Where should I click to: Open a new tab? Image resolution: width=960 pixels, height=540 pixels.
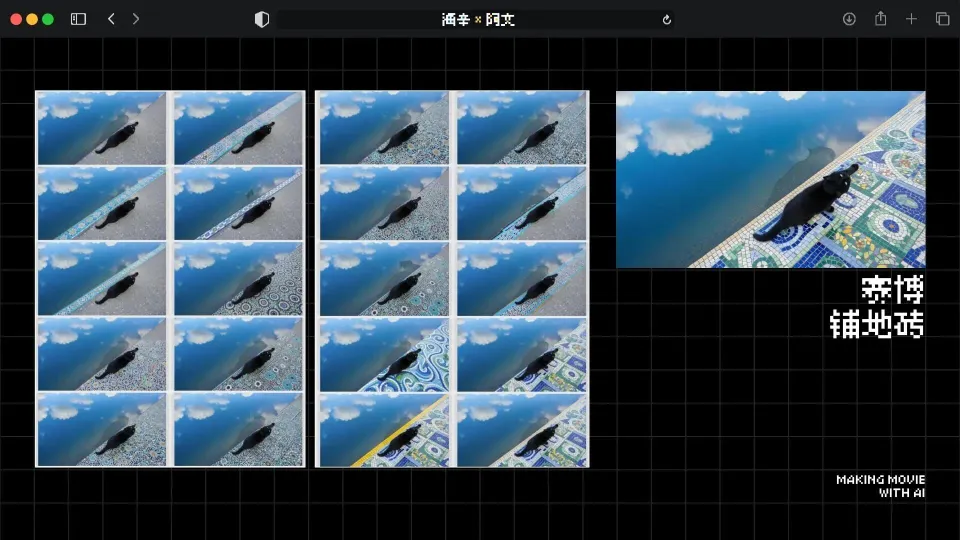coord(911,19)
